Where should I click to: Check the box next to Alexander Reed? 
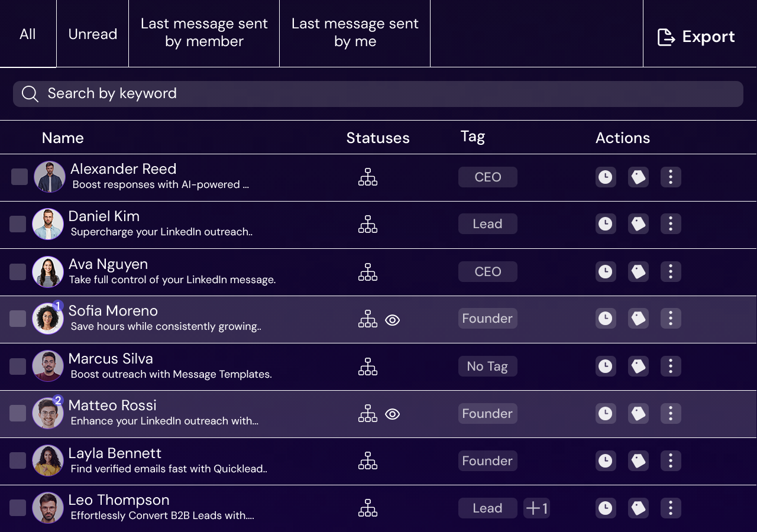(20, 177)
